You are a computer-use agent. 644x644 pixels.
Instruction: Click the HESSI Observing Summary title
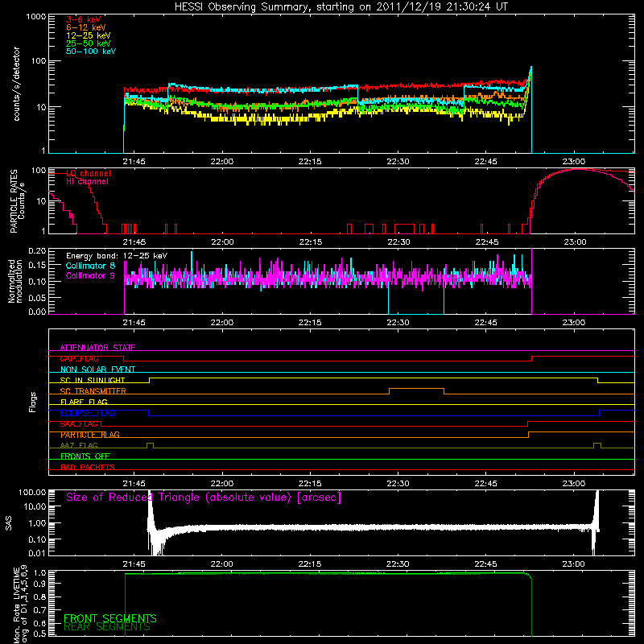click(341, 7)
